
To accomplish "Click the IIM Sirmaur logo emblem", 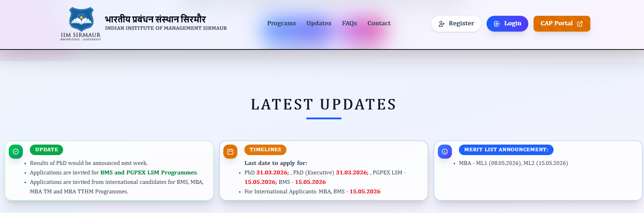I will (x=81, y=24).
